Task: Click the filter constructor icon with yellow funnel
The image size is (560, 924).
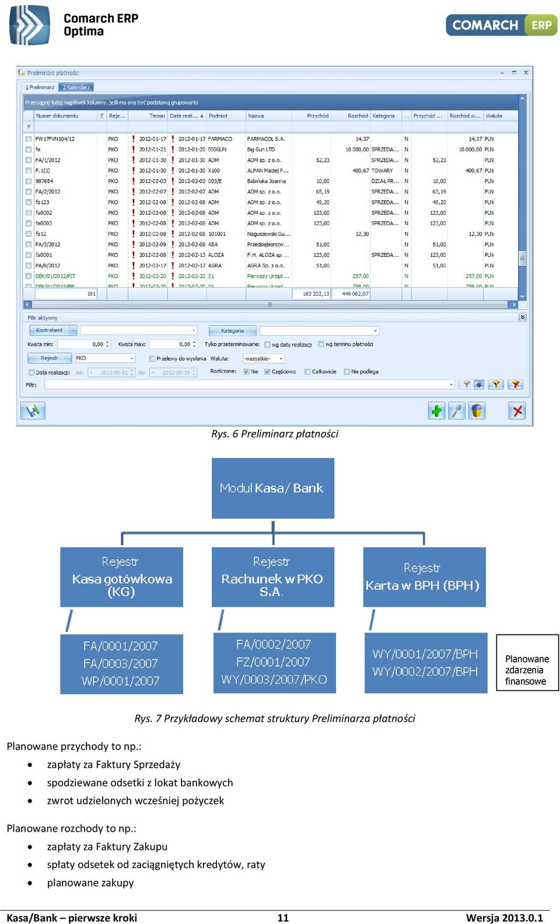Action: point(495,385)
